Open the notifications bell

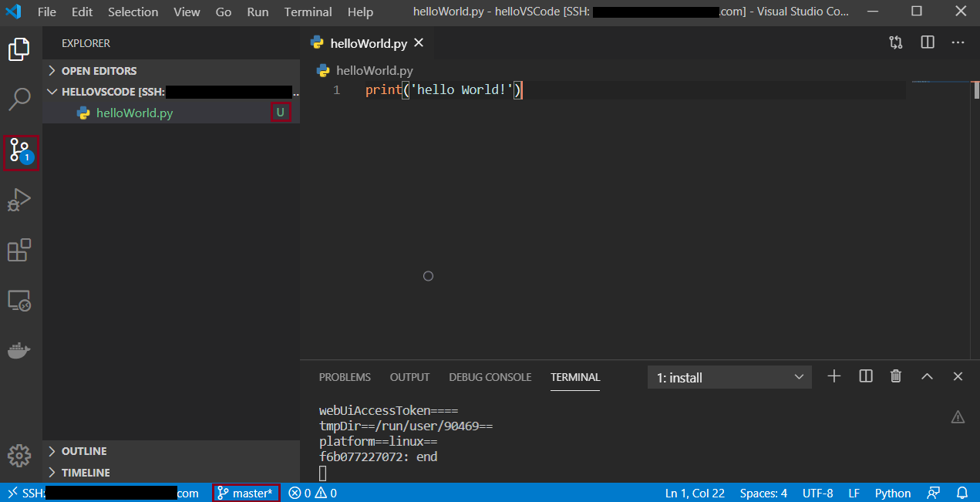tap(961, 493)
